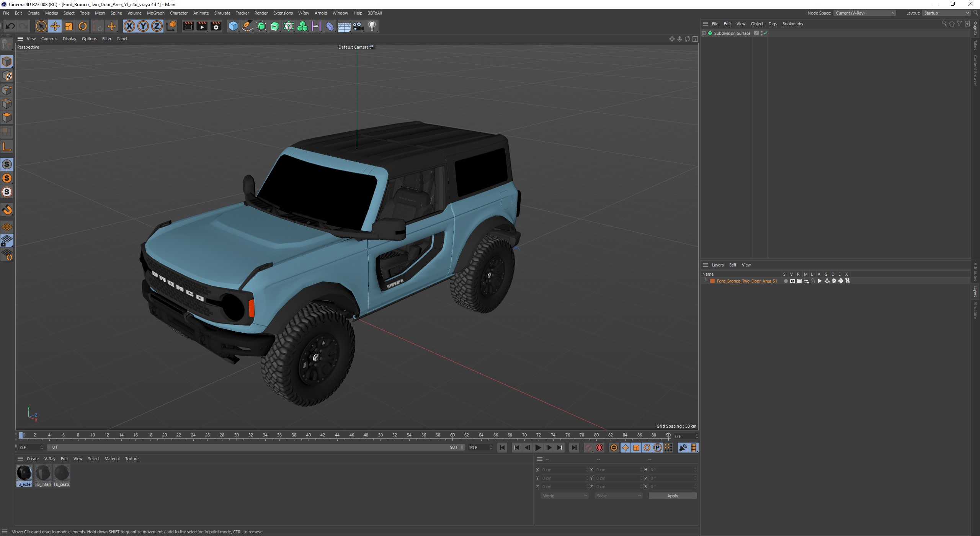Open the V-Ray menu in main menu bar
This screenshot has height=536, width=980.
pos(304,13)
